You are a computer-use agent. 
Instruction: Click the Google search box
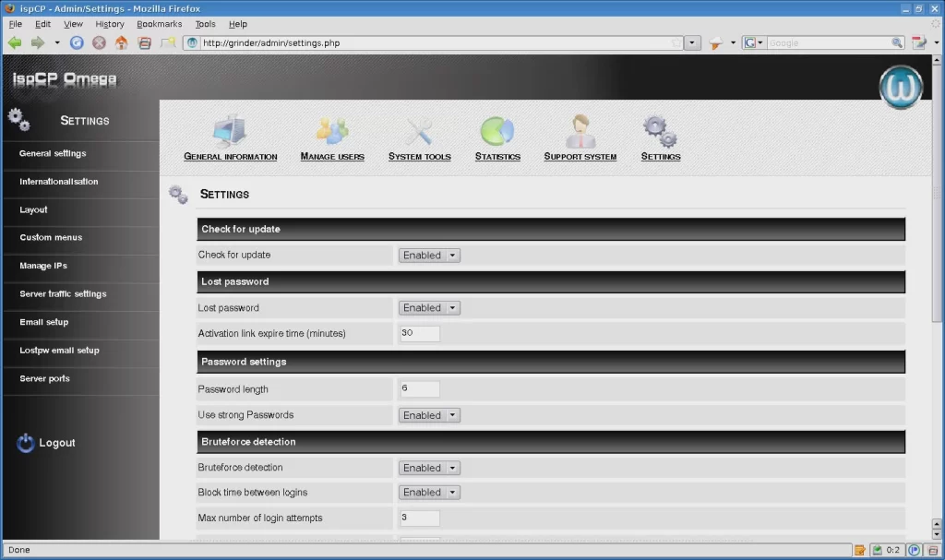click(x=829, y=42)
